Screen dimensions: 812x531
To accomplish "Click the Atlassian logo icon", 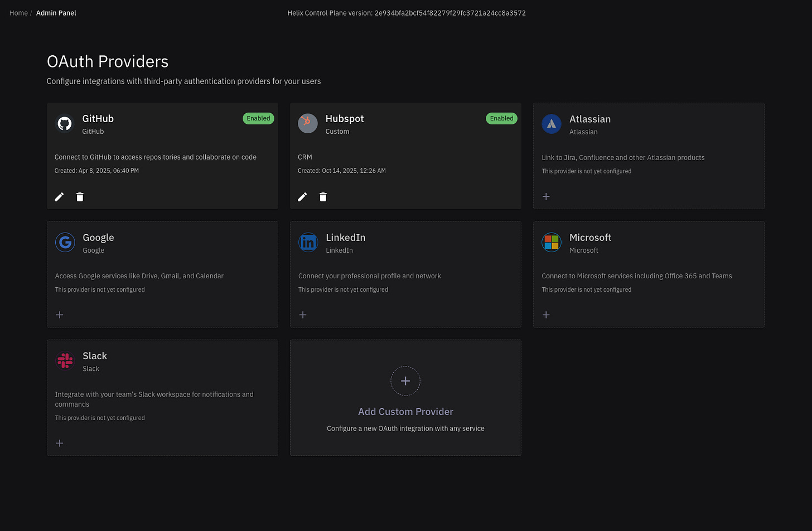I will (552, 124).
